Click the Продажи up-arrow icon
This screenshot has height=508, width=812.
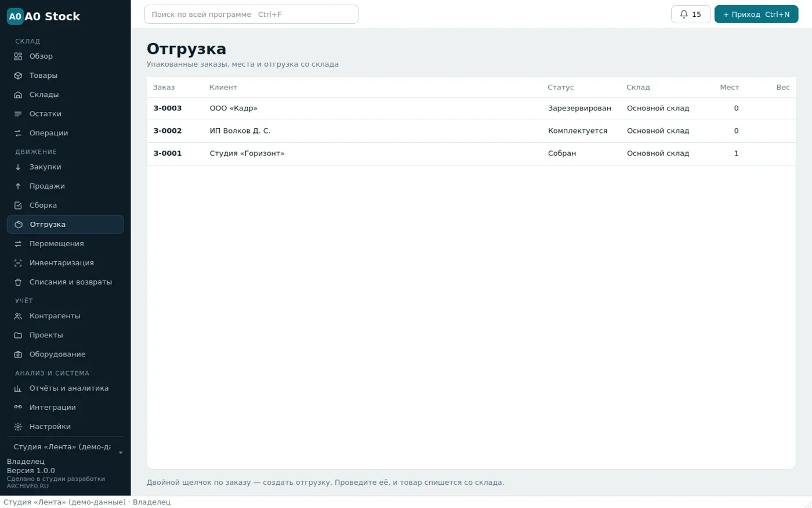point(18,186)
